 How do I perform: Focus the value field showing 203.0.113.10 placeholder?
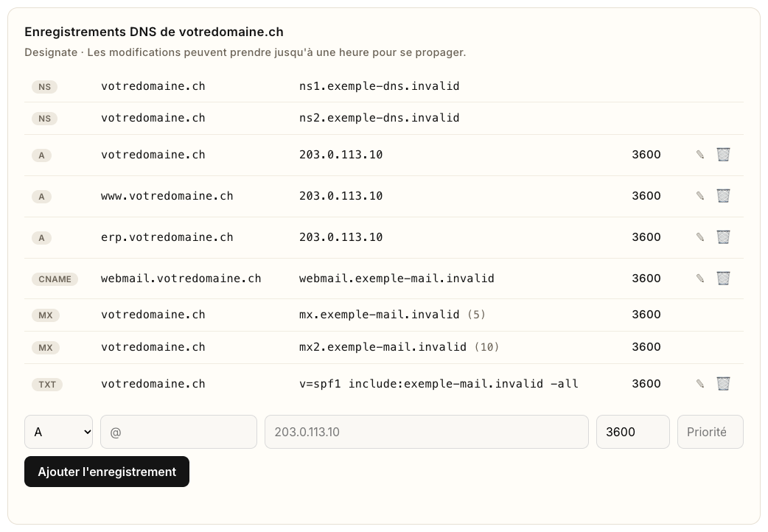click(427, 432)
